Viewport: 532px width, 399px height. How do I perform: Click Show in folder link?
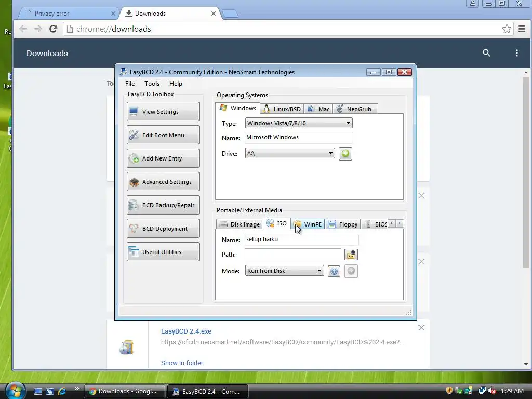pos(182,363)
